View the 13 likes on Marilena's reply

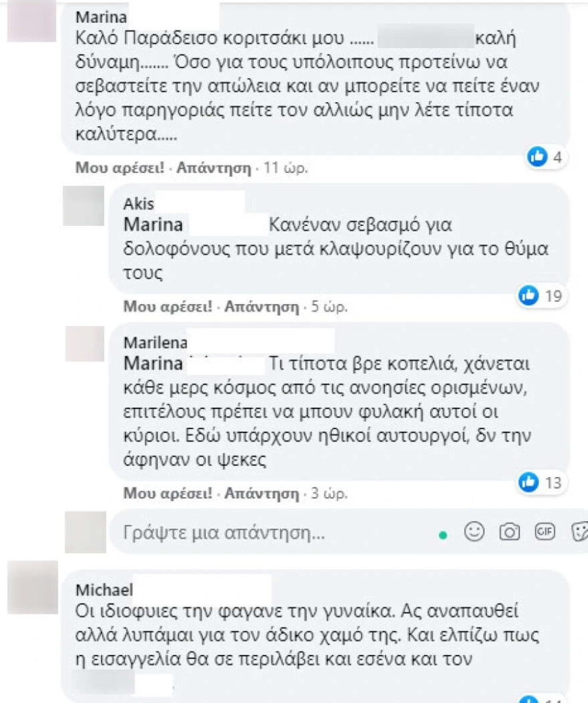tap(541, 483)
